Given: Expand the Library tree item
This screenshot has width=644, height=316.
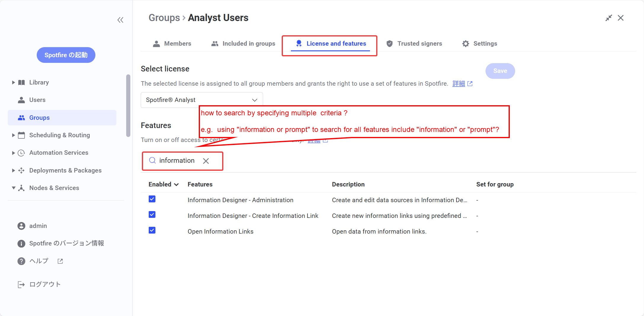Looking at the screenshot, I should (x=13, y=82).
